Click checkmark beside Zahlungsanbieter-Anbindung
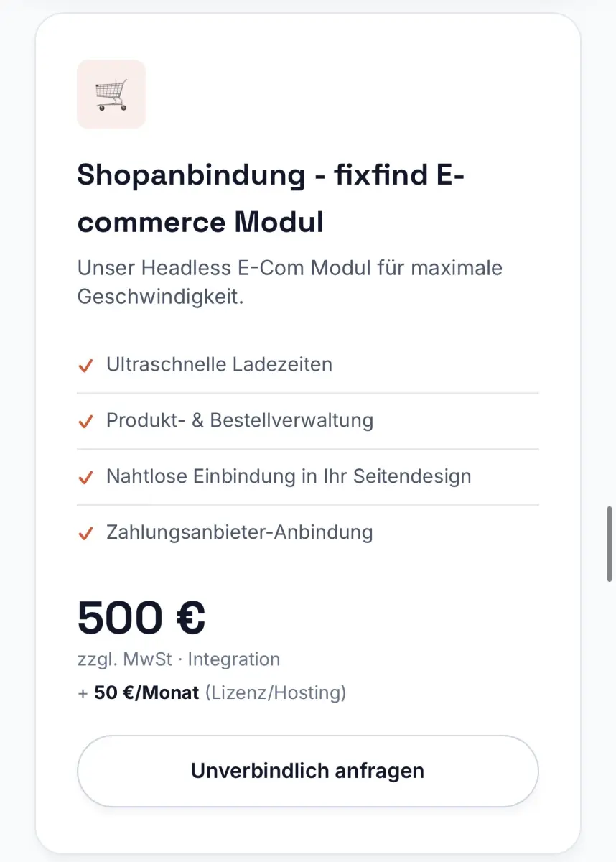 click(x=85, y=534)
